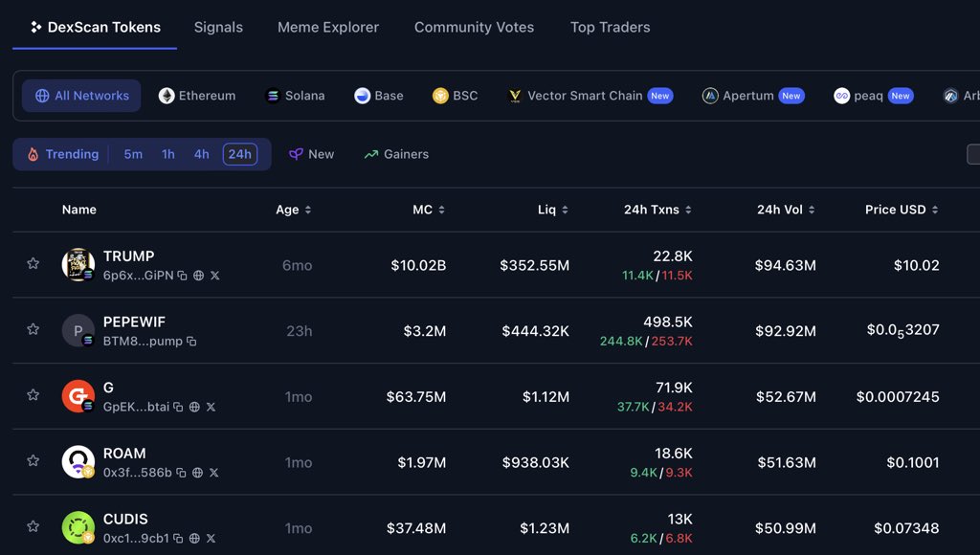Open TRUMP website globe icon
The image size is (980, 555).
199,276
